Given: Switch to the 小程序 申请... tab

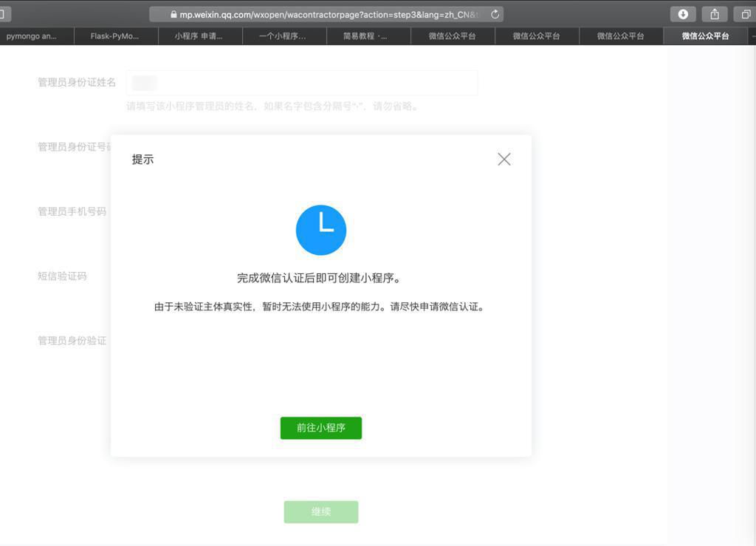Looking at the screenshot, I should point(199,36).
